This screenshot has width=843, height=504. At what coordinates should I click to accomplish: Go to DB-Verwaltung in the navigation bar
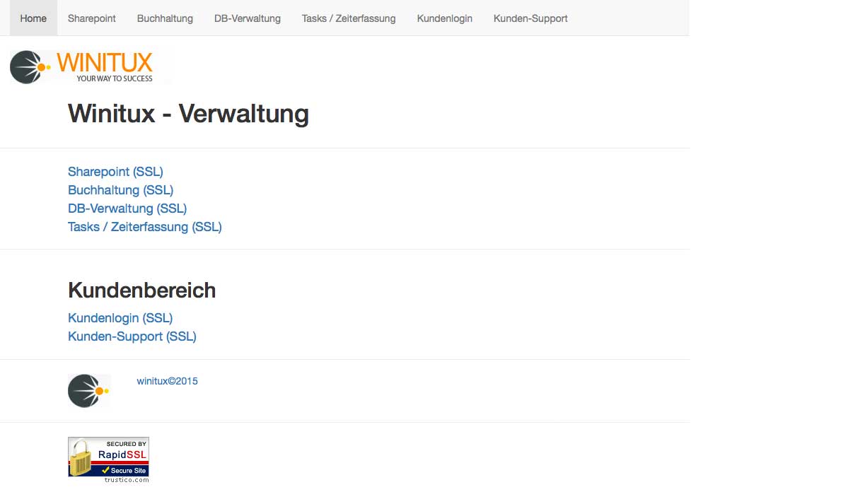(x=248, y=18)
